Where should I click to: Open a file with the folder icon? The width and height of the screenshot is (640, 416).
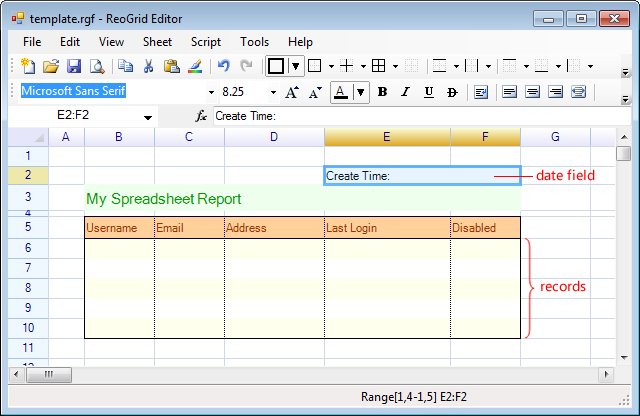click(51, 67)
